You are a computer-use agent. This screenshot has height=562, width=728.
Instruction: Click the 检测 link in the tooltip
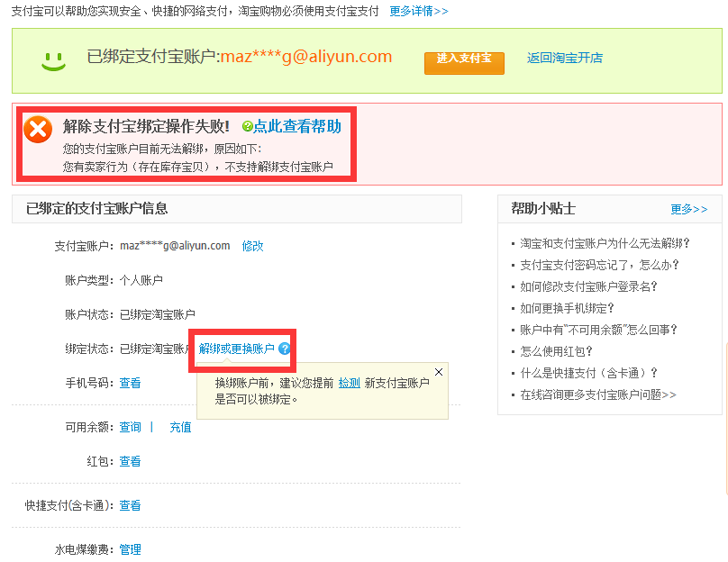coord(350,383)
